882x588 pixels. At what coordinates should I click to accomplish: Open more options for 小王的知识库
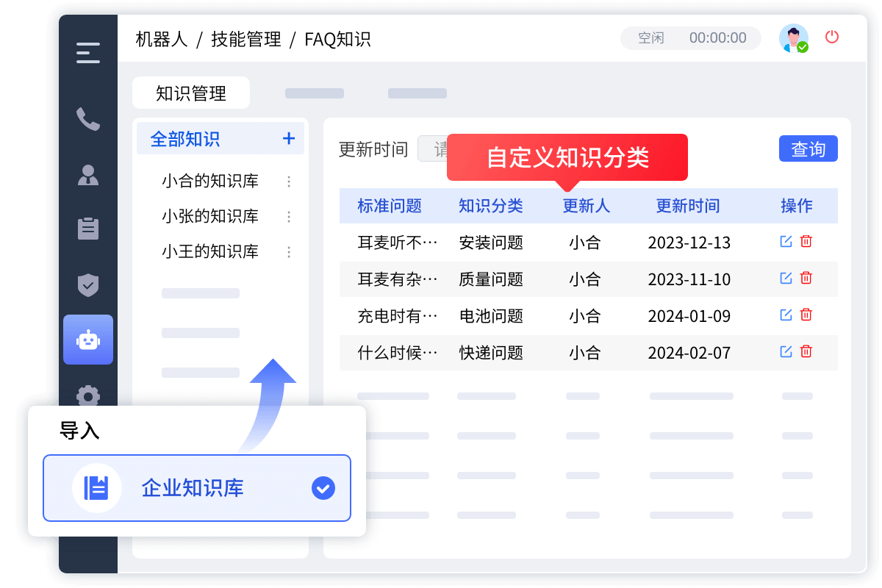coord(289,252)
